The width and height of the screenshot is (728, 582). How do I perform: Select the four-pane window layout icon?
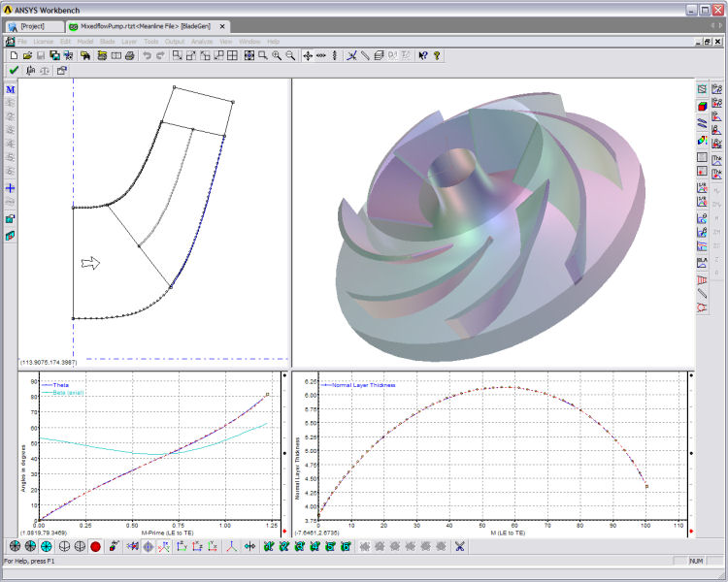click(x=232, y=55)
